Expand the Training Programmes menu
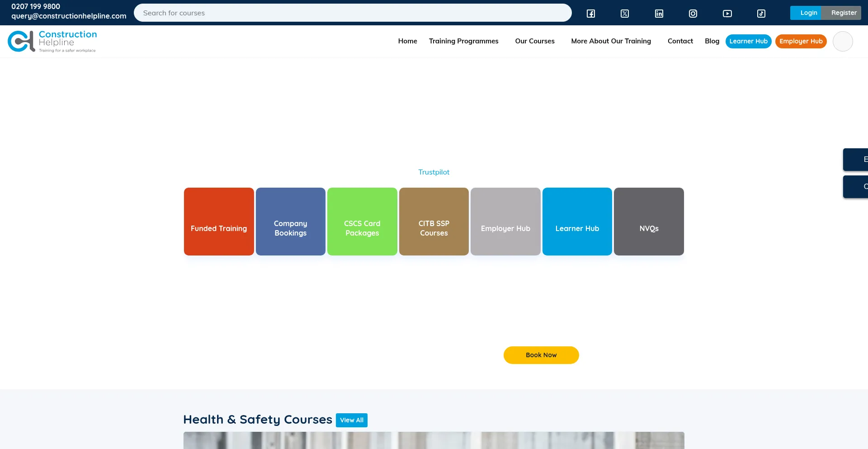The image size is (868, 449). pyautogui.click(x=463, y=41)
